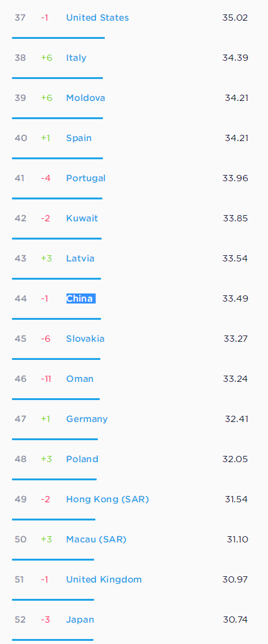268x644 pixels.
Task: Open the Hong Kong (SAR) link
Action: point(108,499)
